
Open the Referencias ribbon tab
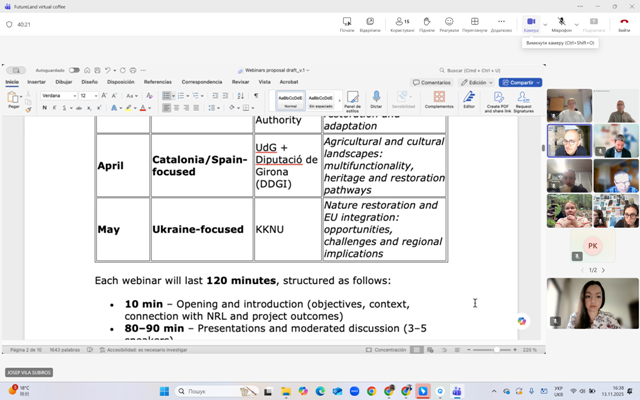click(x=157, y=82)
